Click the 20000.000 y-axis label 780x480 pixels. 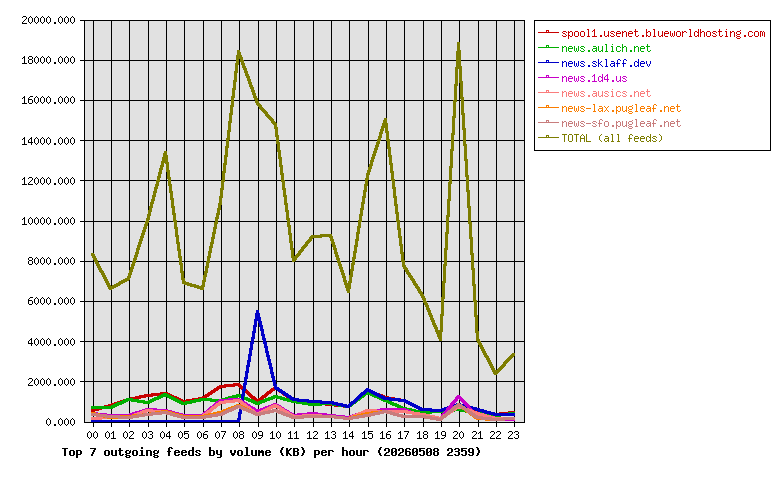(48, 20)
